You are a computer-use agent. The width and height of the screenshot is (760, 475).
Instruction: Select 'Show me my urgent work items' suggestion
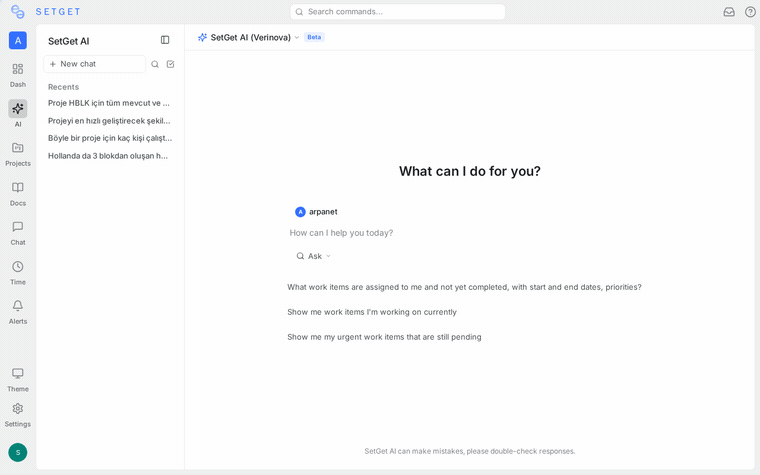[384, 337]
